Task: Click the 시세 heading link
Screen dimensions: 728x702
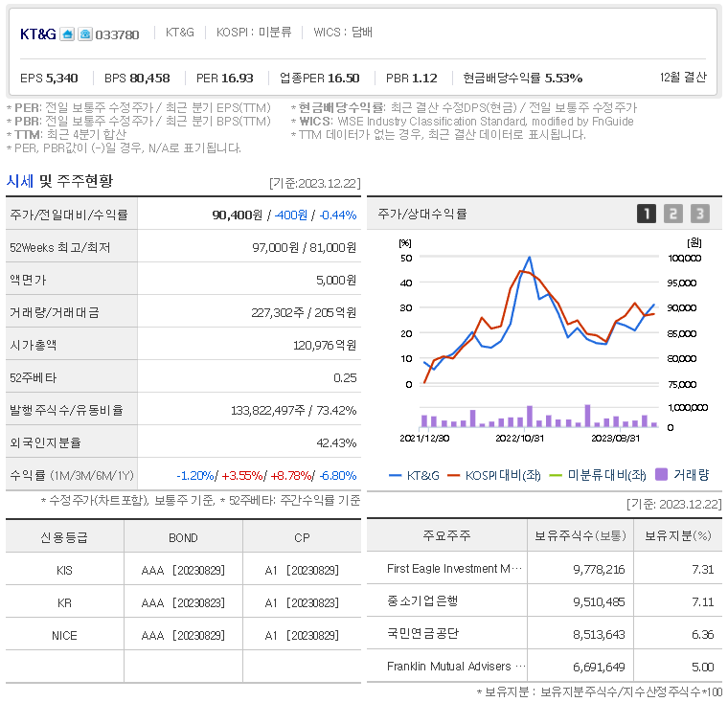Action: (20, 181)
